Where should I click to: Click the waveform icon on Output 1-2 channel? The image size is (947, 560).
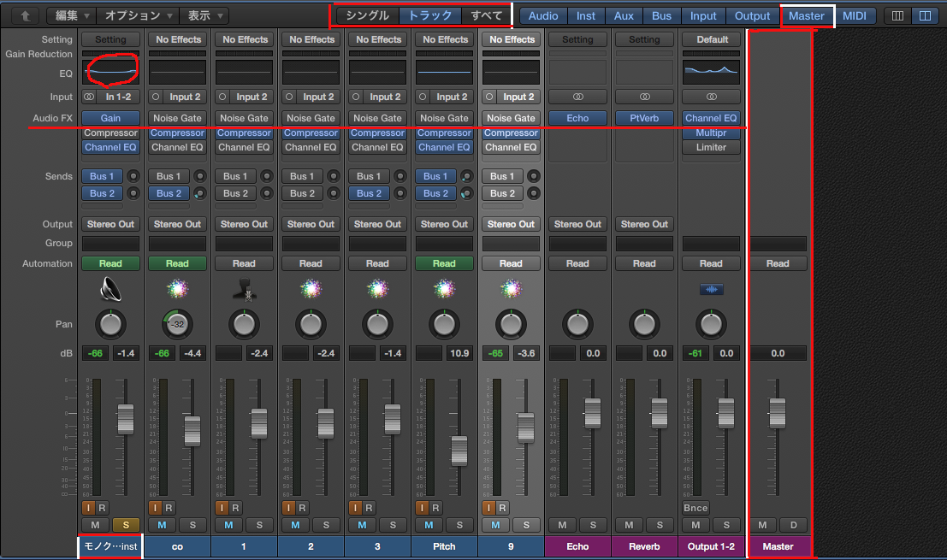[x=712, y=290]
